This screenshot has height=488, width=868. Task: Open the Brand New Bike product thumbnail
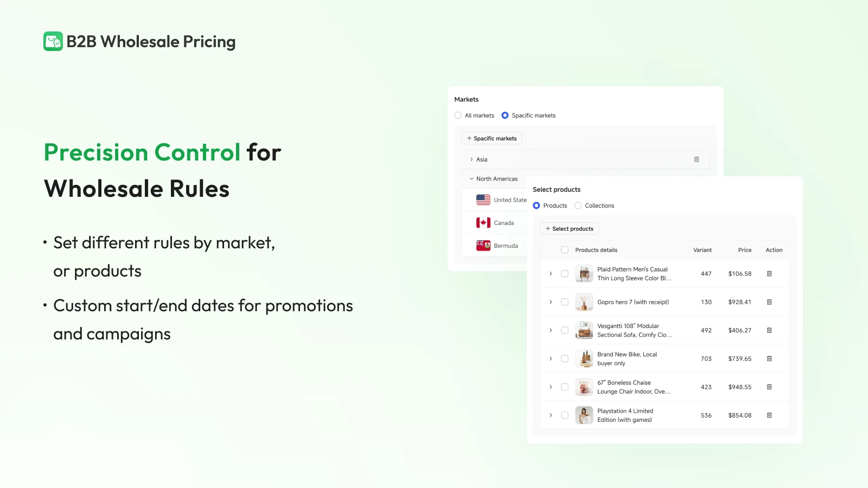[x=584, y=359]
